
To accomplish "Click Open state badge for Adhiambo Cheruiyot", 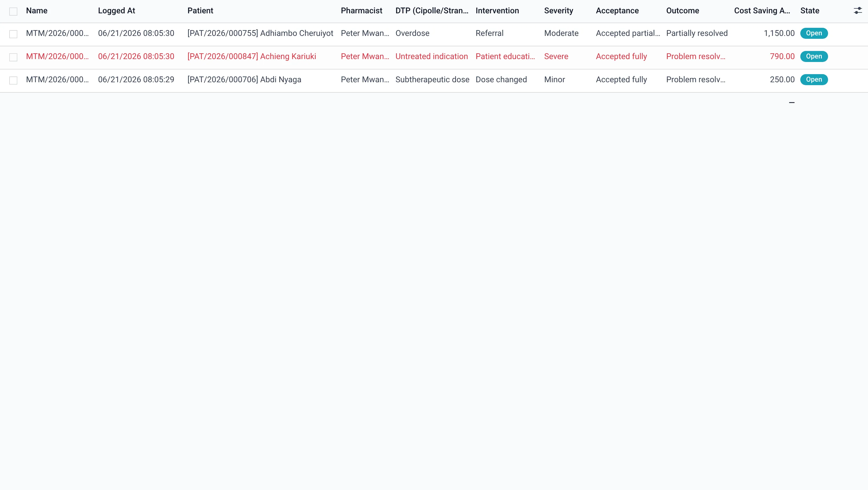I will point(814,33).
